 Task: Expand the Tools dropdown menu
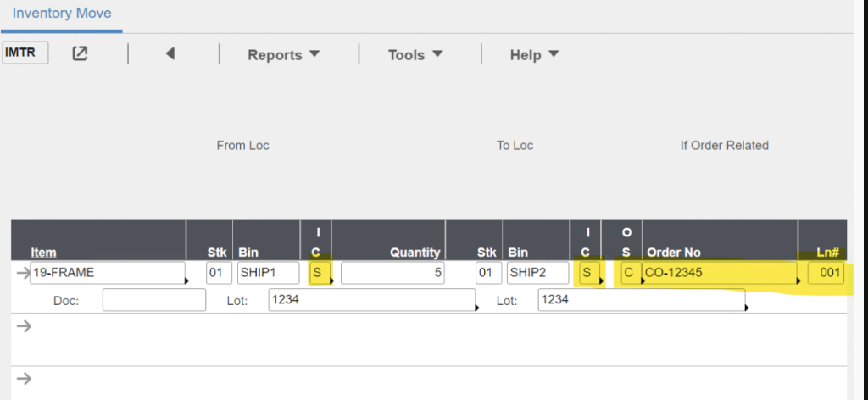point(415,54)
